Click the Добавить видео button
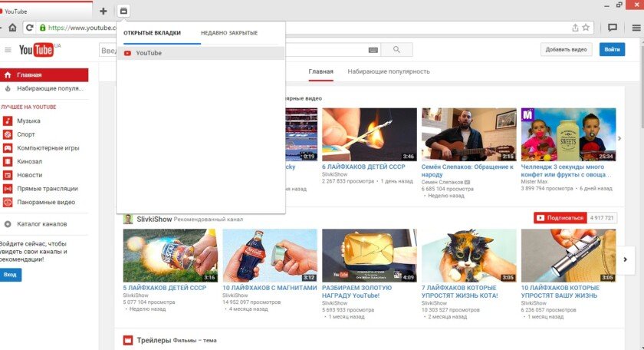Viewport: 644px width, 350px height. point(566,49)
